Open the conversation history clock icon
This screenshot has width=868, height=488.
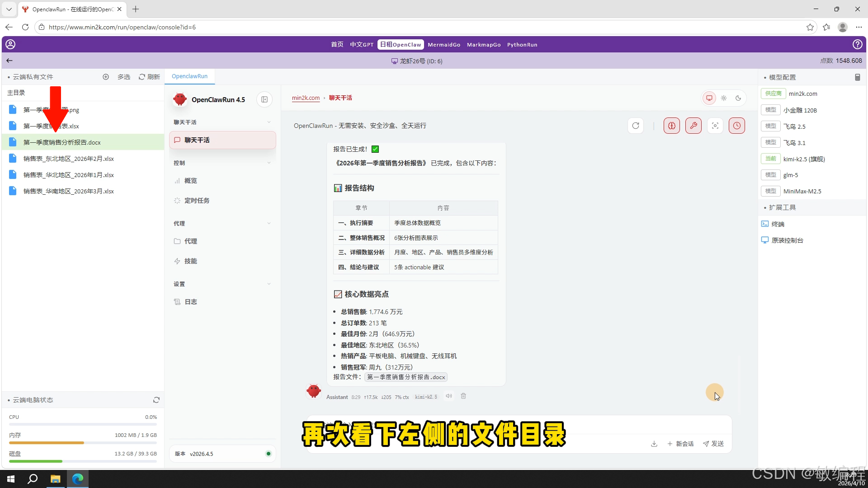[x=737, y=126]
